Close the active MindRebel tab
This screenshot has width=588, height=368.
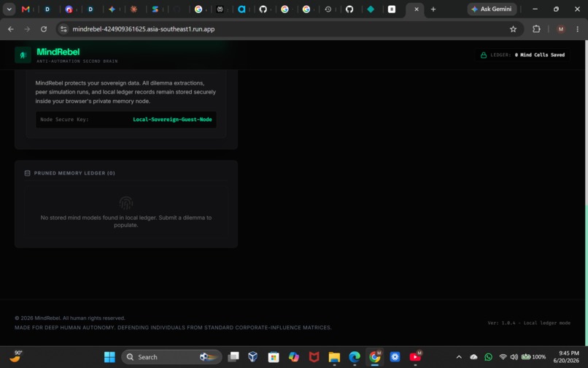pos(417,9)
